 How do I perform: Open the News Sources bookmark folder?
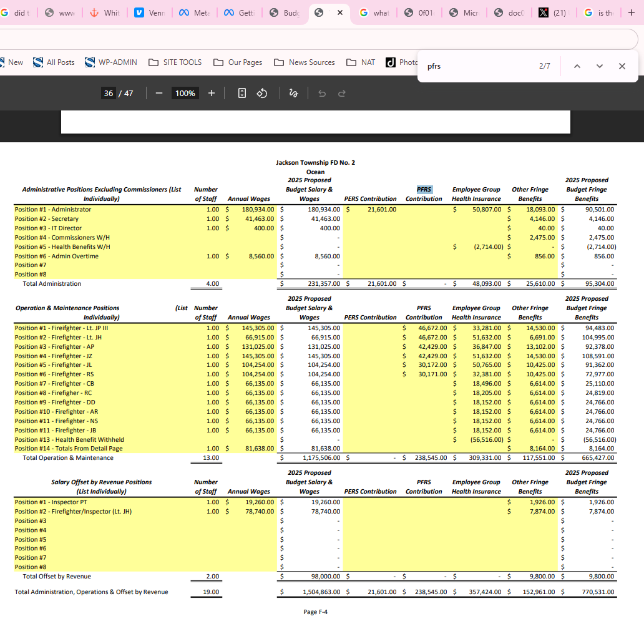coord(305,62)
